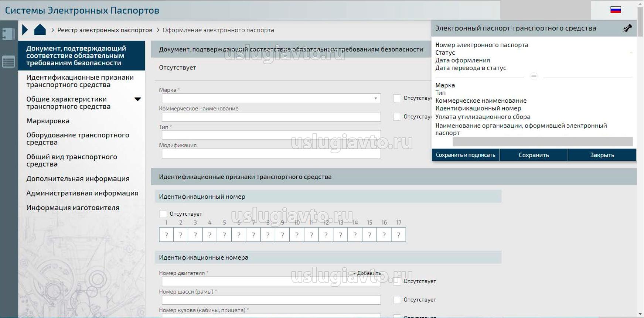Click the play arrow icon beside home
The width and height of the screenshot is (644, 318).
[25, 30]
